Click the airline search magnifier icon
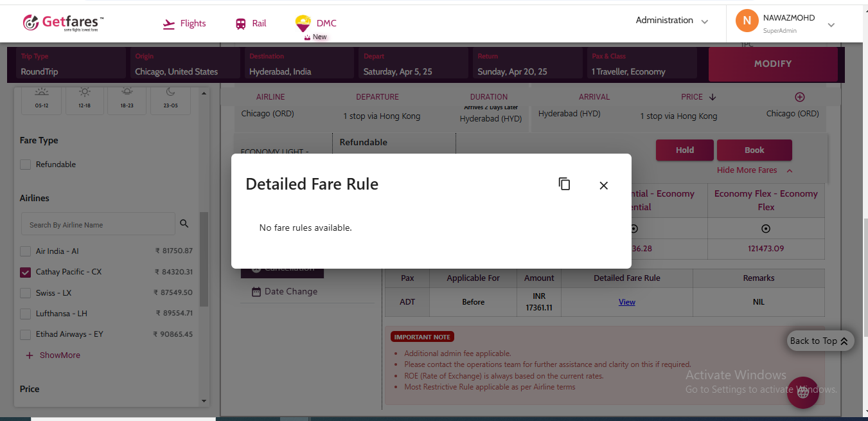This screenshot has height=421, width=868. tap(184, 224)
